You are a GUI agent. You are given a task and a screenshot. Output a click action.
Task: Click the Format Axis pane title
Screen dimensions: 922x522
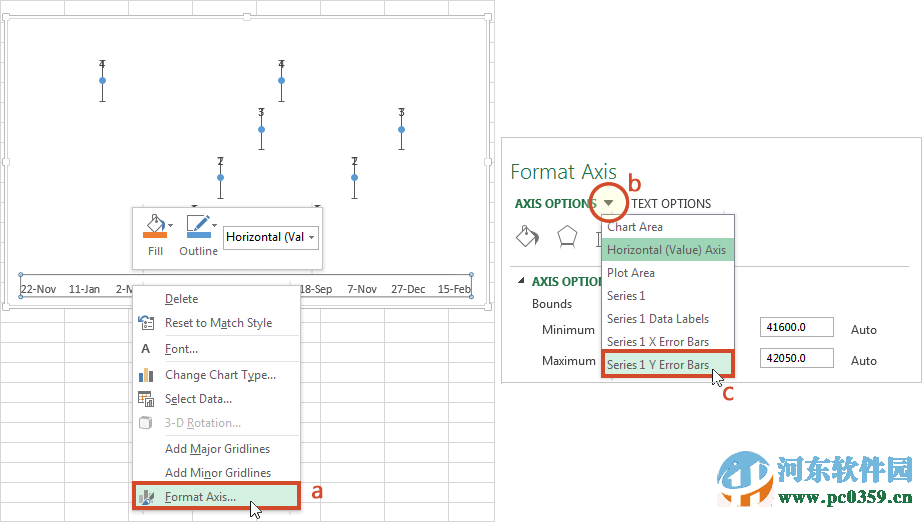563,172
